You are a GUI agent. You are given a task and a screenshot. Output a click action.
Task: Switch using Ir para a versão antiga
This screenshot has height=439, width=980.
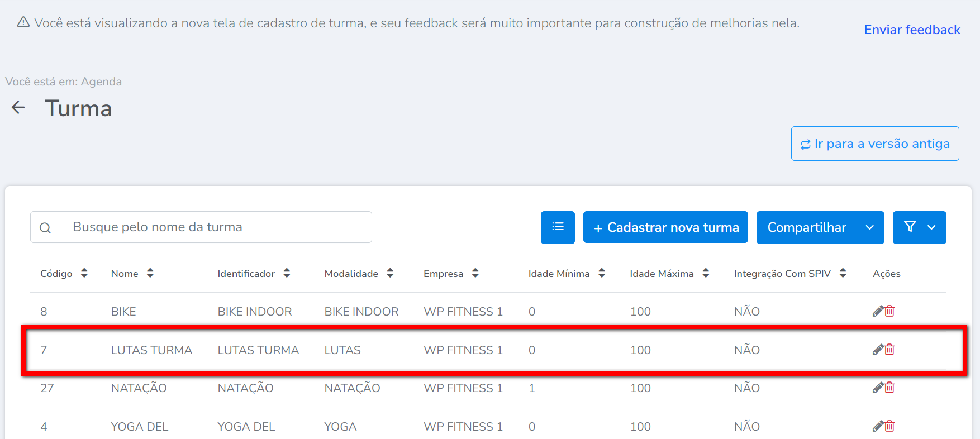pos(875,144)
